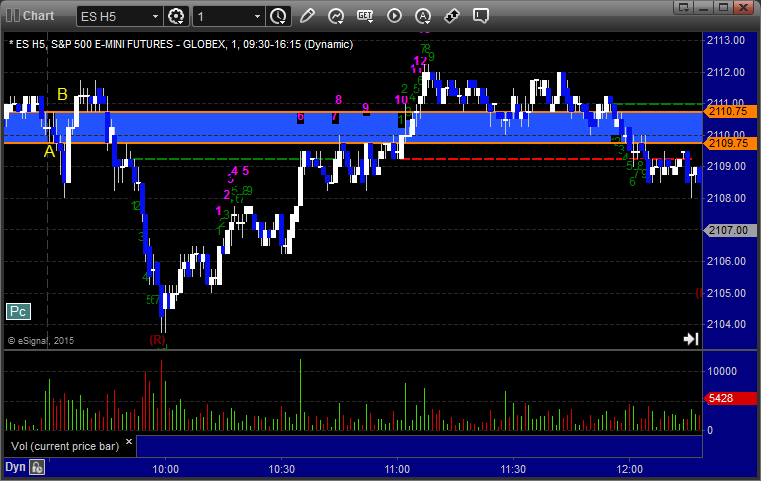
Task: Click the 2104.00 price axis label
Action: 726,324
